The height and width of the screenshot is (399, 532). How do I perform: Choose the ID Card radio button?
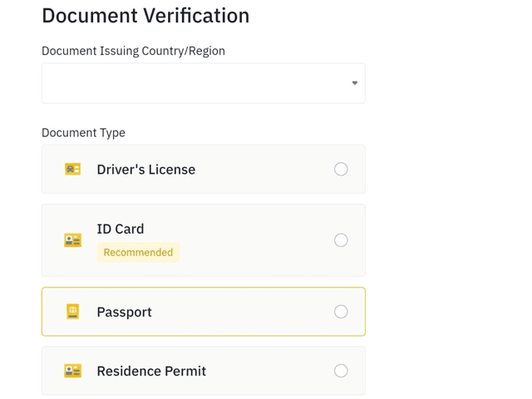(x=341, y=240)
